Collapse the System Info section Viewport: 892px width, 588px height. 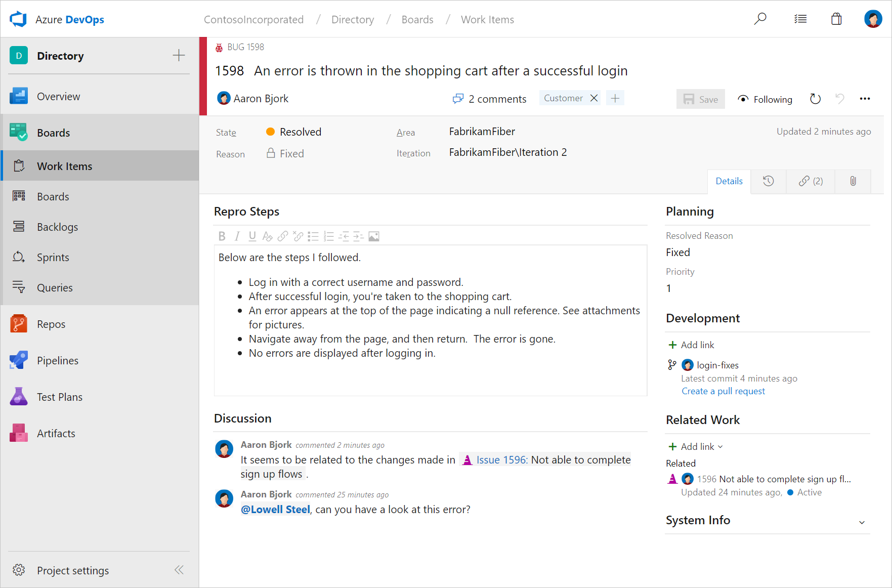(x=862, y=522)
